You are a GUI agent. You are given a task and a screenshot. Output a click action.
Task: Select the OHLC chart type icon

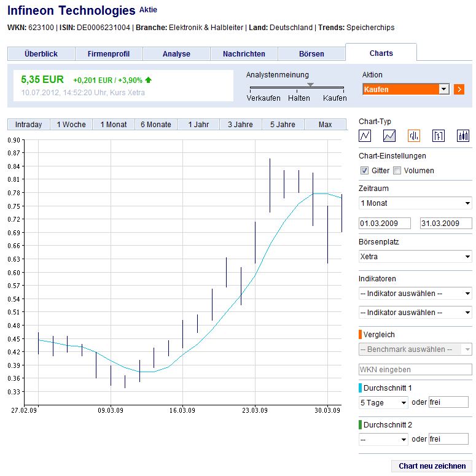click(439, 136)
